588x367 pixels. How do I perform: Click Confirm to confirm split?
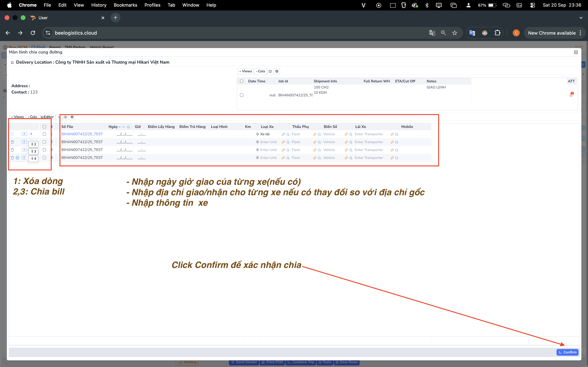click(567, 352)
